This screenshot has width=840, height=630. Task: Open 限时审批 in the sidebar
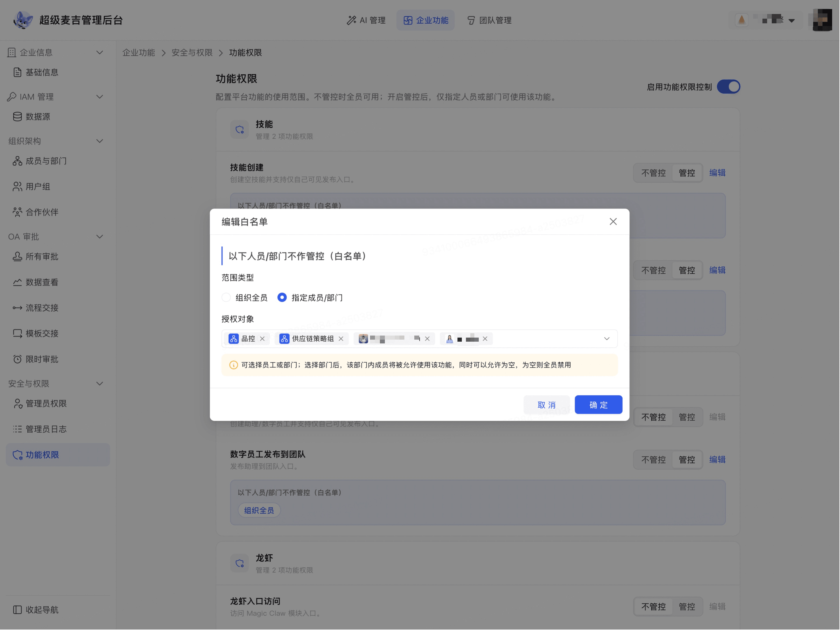click(58, 359)
